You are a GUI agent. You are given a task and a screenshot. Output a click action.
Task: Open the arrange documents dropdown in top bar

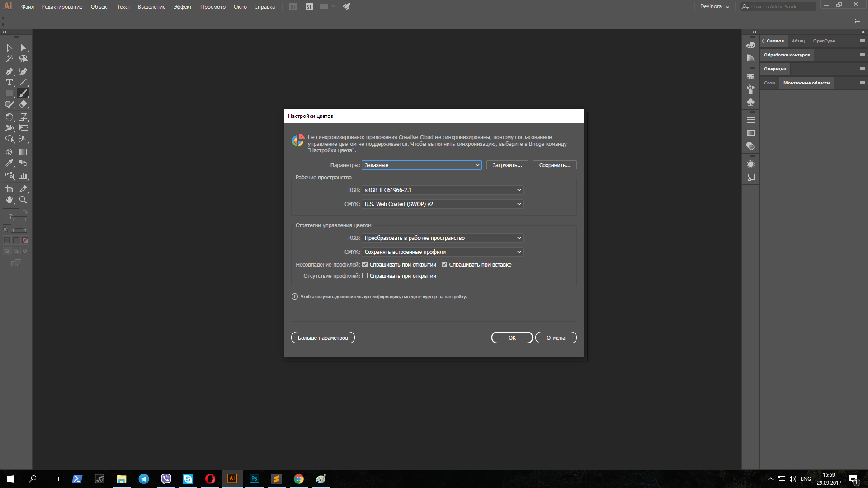(x=327, y=6)
